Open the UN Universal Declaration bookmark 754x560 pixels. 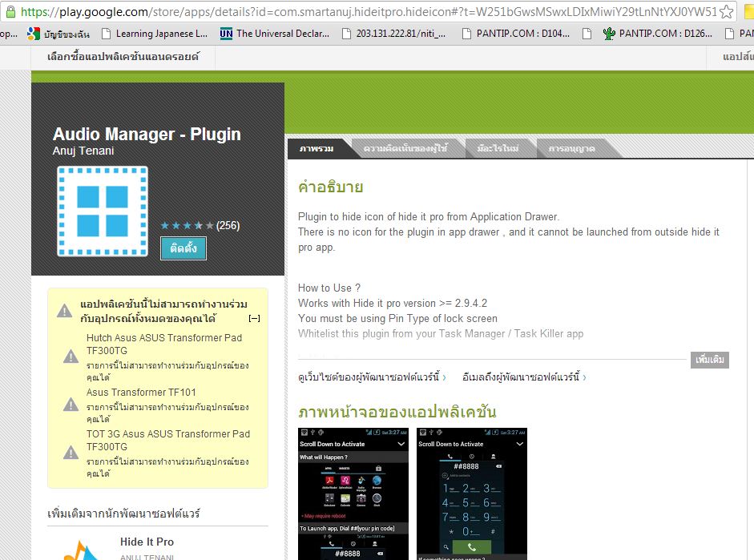[275, 34]
